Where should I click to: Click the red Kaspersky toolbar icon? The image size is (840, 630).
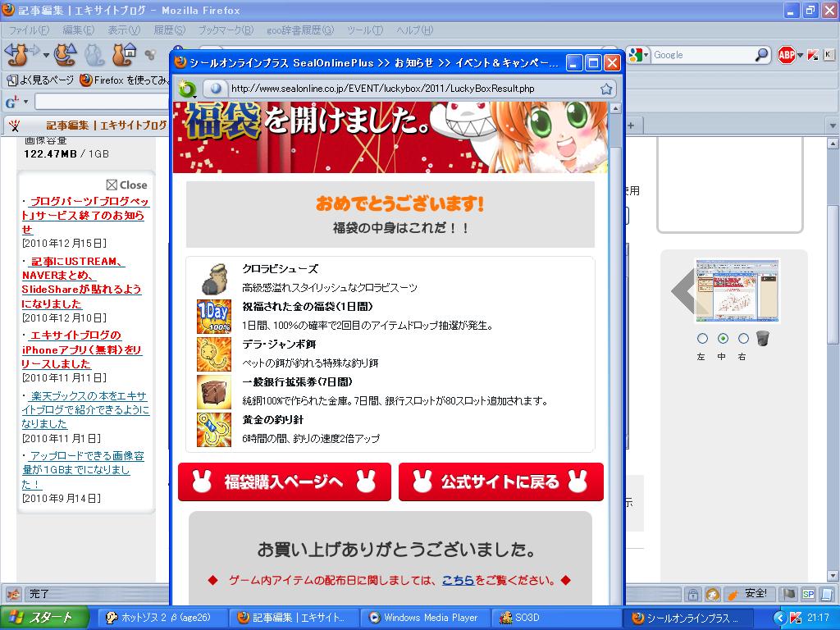[813, 55]
